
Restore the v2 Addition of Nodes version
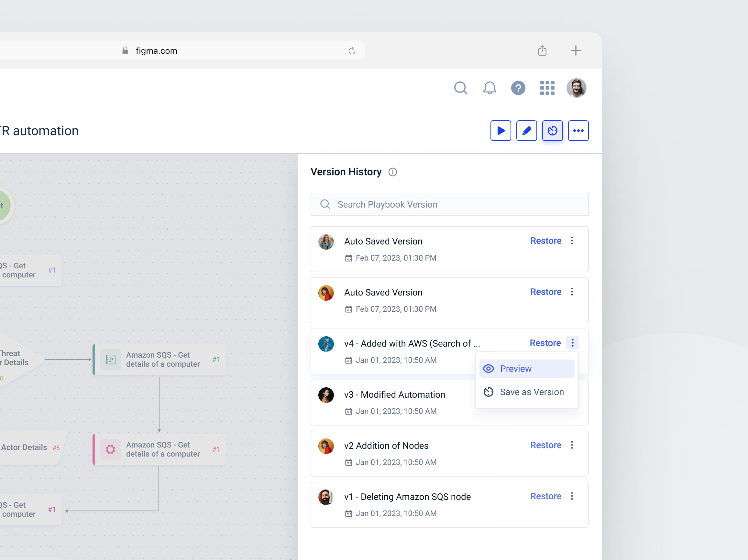(x=545, y=445)
